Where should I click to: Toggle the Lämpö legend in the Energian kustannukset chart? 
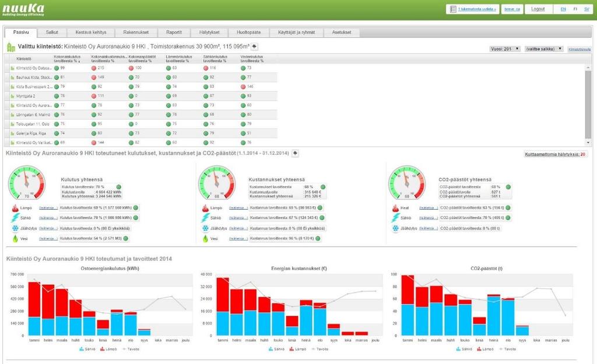tap(297, 349)
